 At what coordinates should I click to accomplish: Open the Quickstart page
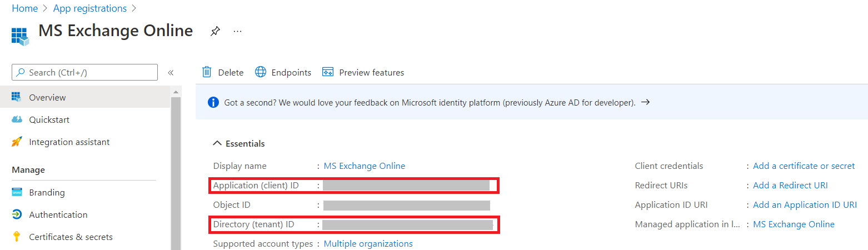click(49, 119)
